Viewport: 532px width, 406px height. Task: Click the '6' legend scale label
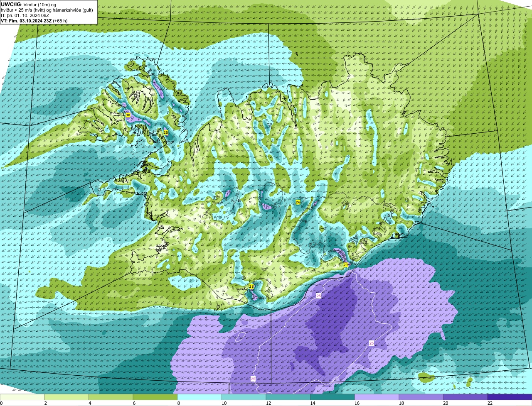click(134, 403)
